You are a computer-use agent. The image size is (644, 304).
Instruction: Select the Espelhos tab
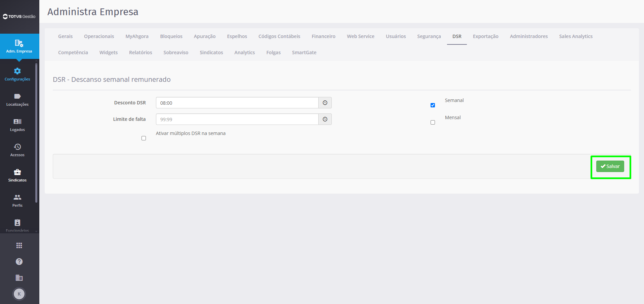pos(237,36)
